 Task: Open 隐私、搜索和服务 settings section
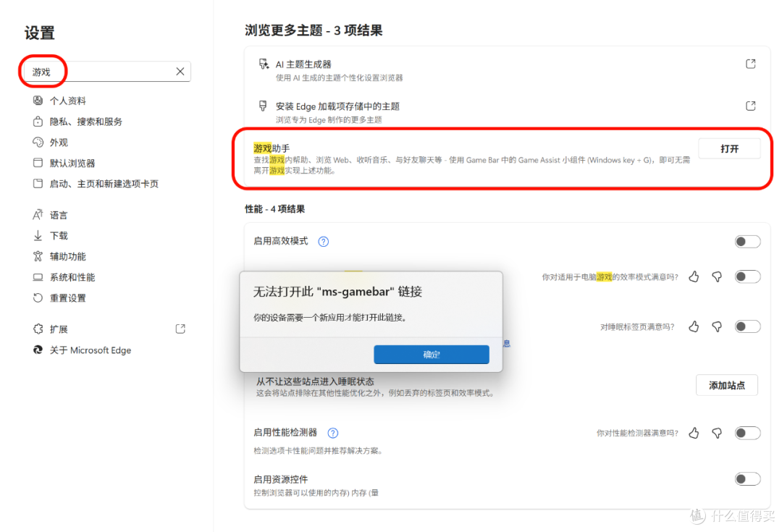coord(85,122)
